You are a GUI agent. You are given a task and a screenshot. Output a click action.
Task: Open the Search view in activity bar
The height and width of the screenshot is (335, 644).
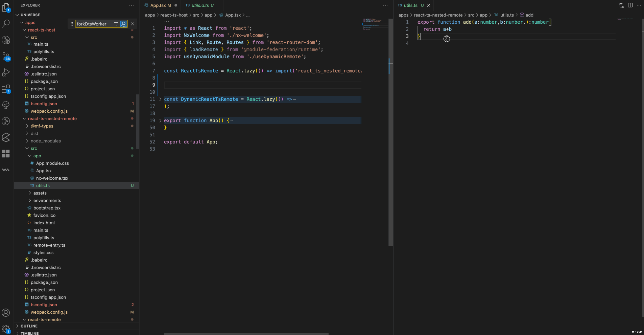tap(6, 24)
